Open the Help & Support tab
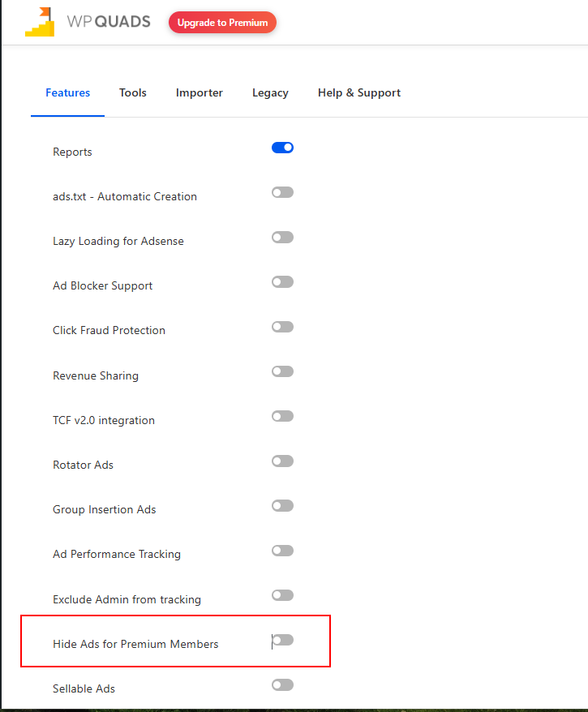The width and height of the screenshot is (588, 712). [x=359, y=92]
